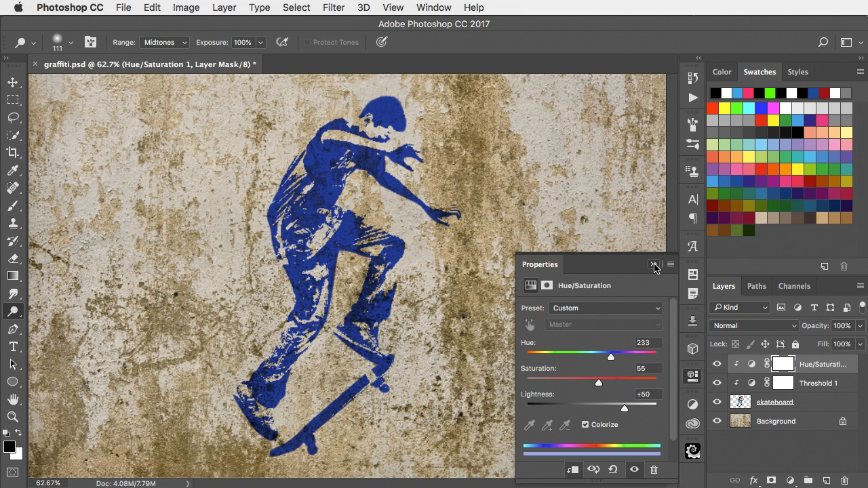
Task: Select the Gradient tool
Action: (x=14, y=276)
